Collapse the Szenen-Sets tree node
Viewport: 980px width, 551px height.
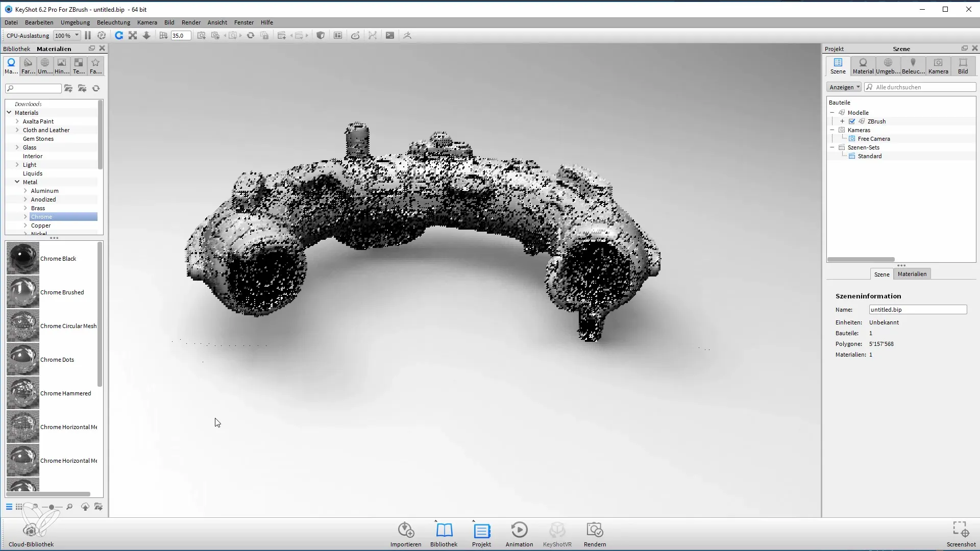[832, 147]
